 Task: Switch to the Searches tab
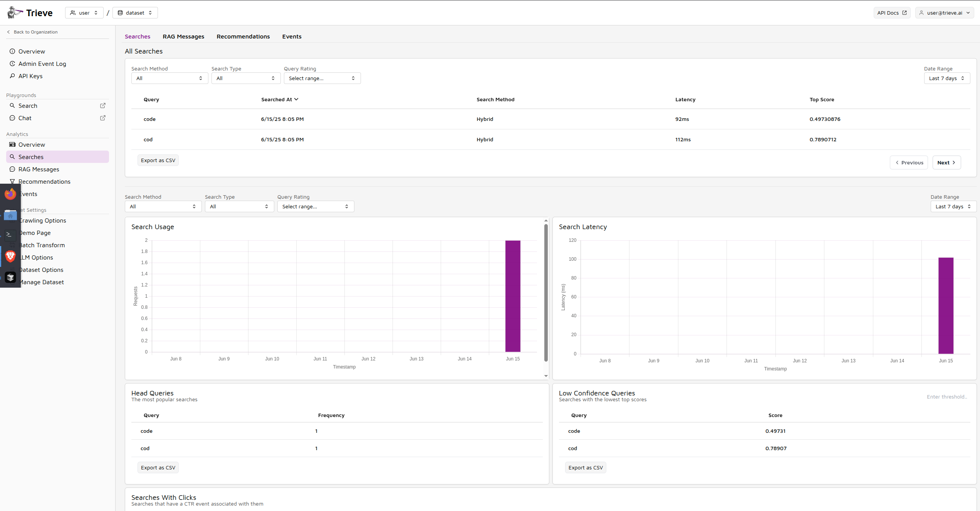pyautogui.click(x=138, y=37)
